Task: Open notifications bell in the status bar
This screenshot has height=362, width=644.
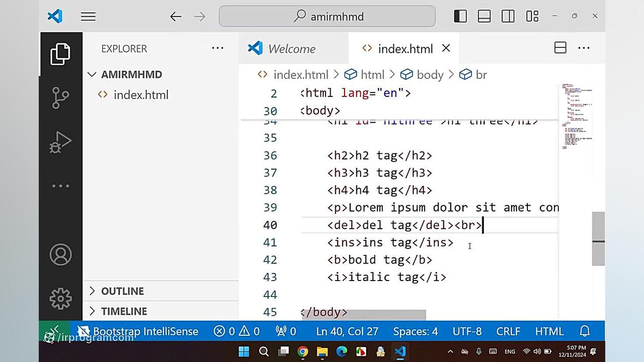Action: [x=585, y=331]
